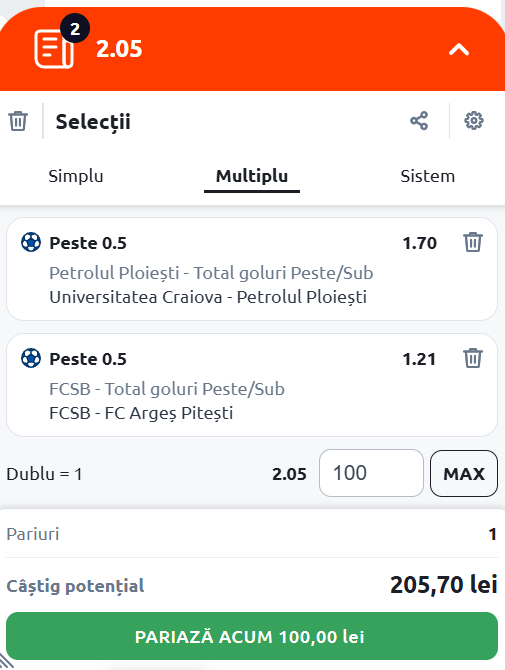Share the bet slip selections

419,121
